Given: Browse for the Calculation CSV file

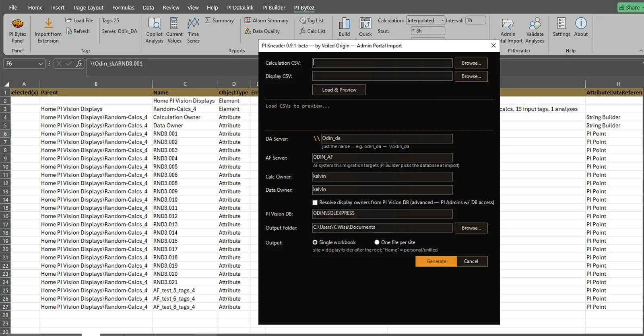Looking at the screenshot, I should [471, 63].
